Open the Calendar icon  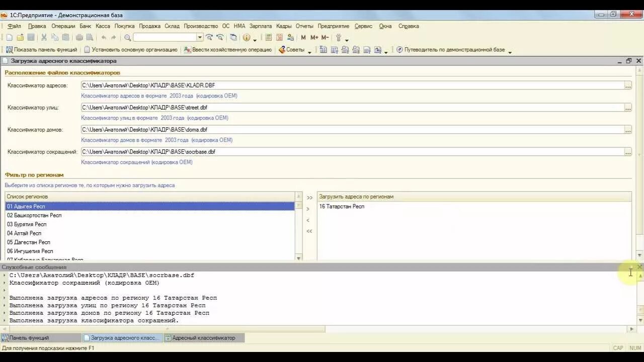tap(279, 38)
